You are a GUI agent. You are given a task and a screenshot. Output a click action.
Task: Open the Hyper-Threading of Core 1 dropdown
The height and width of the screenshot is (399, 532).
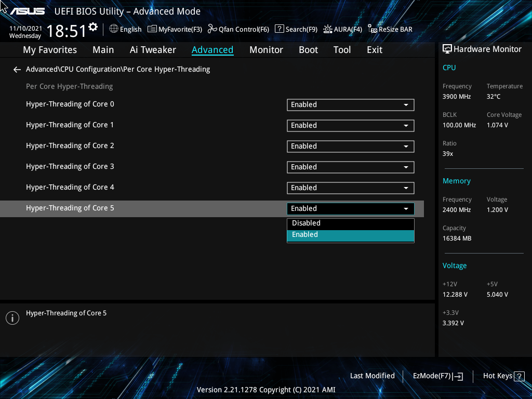pos(351,126)
